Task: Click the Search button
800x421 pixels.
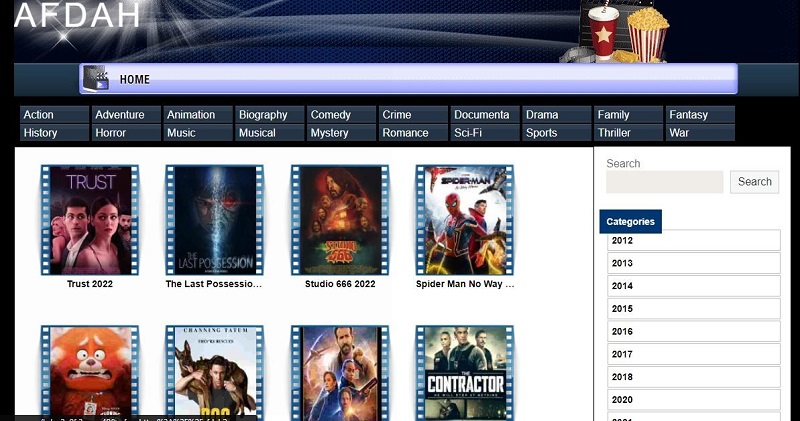Action: (x=754, y=182)
